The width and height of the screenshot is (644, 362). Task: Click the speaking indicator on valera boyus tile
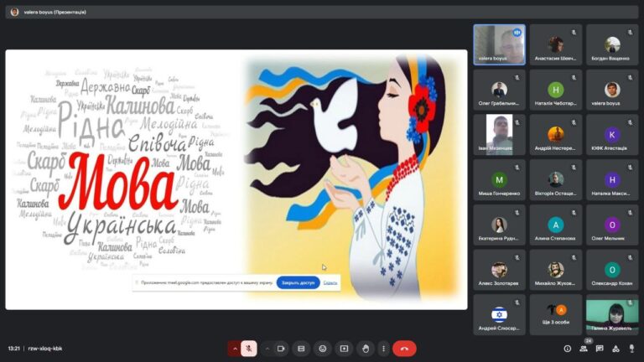click(517, 32)
